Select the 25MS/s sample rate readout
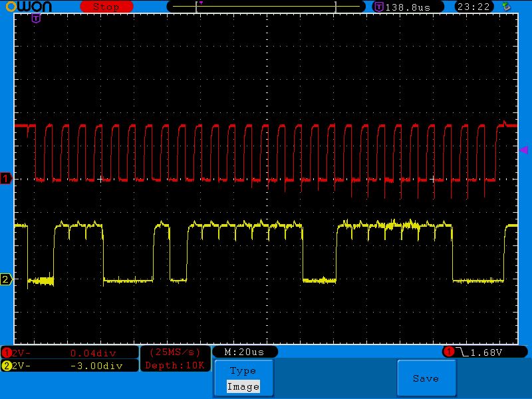The width and height of the screenshot is (532, 399). tap(175, 352)
